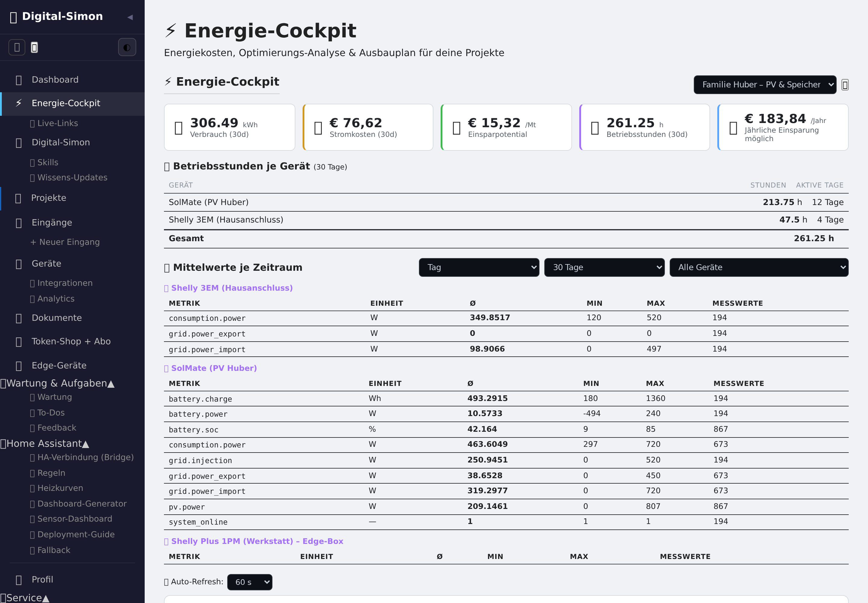
Task: Click the 349.8517 average value
Action: [490, 318]
